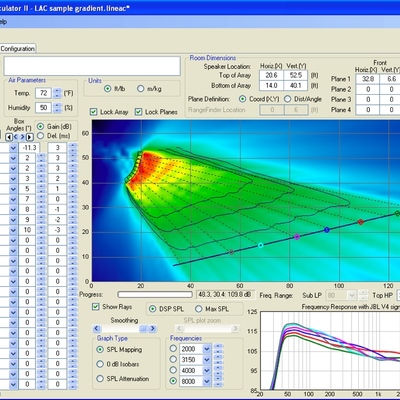Click the red marker on the audience plane
Viewport: 400px width, 400px height.
[361, 222]
